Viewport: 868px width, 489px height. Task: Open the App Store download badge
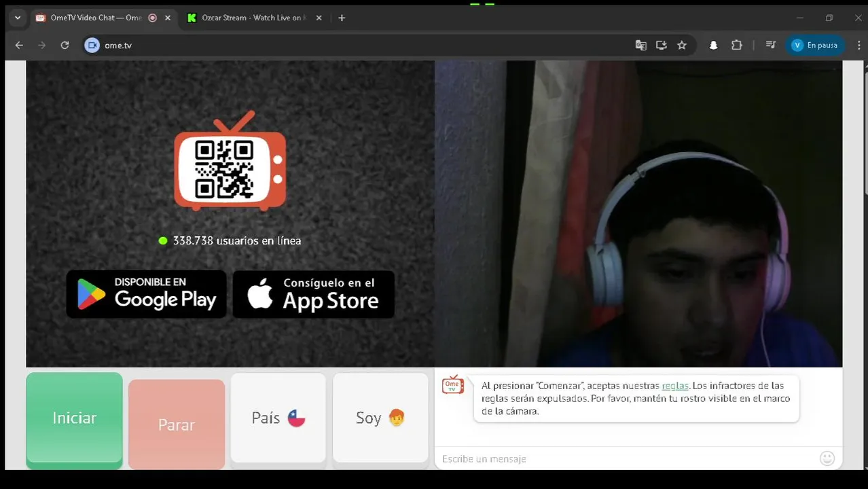314,294
